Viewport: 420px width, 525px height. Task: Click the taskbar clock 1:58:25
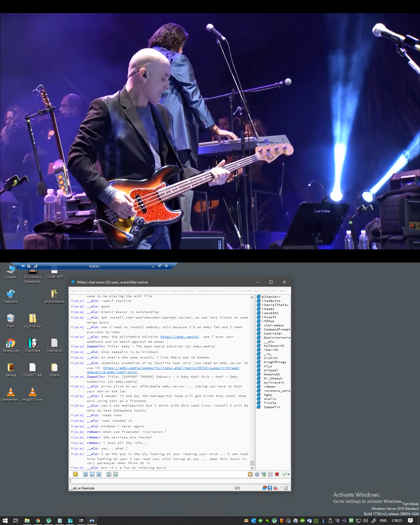(397, 521)
